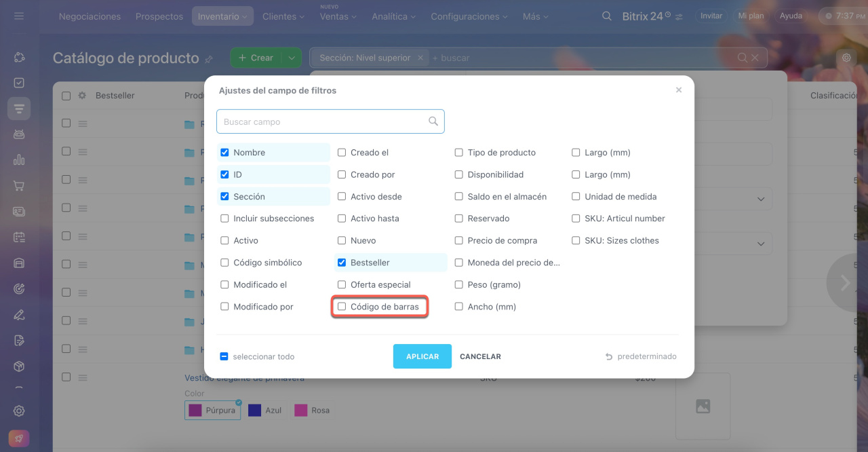The width and height of the screenshot is (868, 452).
Task: Open the analytics bar chart sidebar icon
Action: (x=19, y=160)
